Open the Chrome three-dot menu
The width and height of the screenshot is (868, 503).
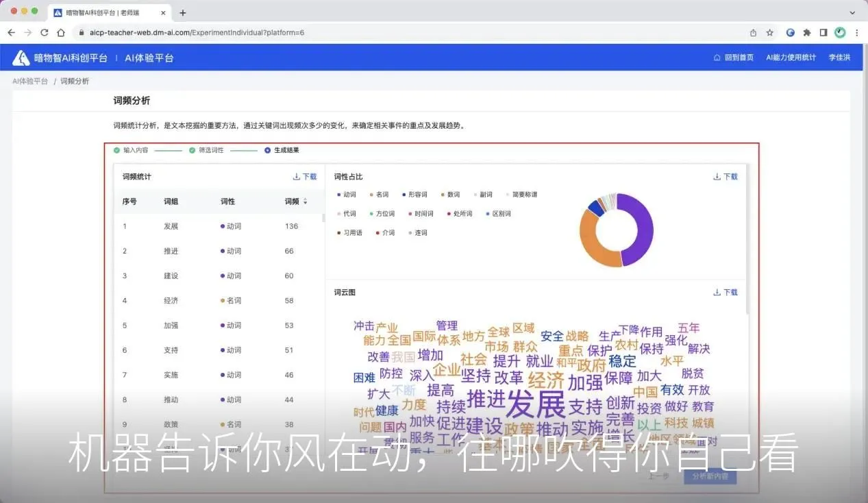coord(856,32)
